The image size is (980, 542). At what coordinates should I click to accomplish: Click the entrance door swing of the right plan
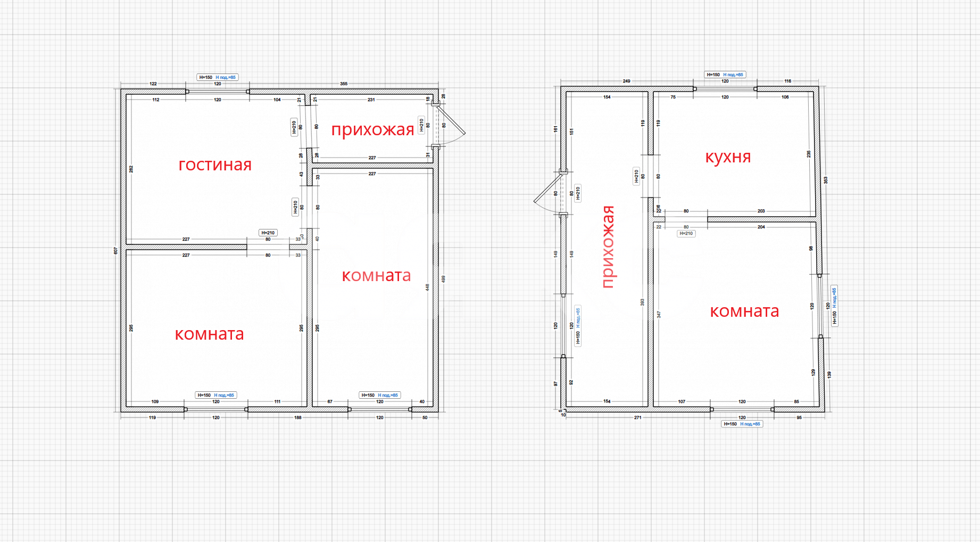[x=547, y=193]
